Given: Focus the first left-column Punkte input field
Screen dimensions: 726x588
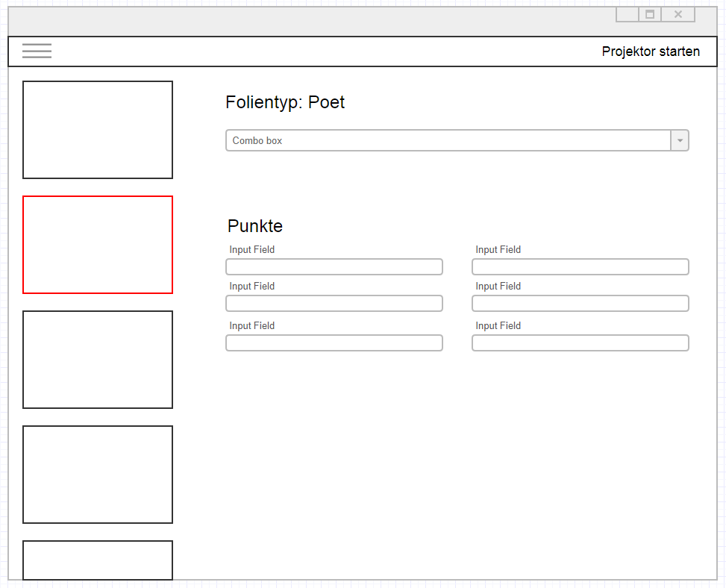Looking at the screenshot, I should [334, 266].
